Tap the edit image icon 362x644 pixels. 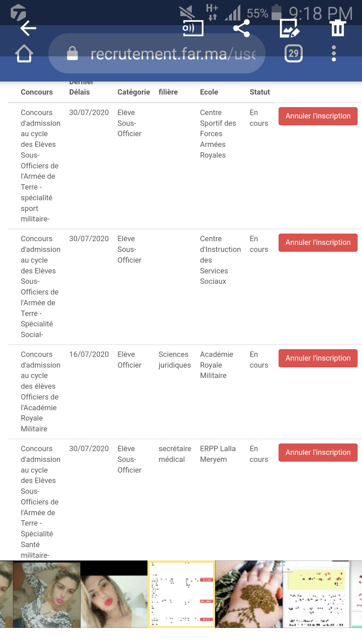pos(289,28)
